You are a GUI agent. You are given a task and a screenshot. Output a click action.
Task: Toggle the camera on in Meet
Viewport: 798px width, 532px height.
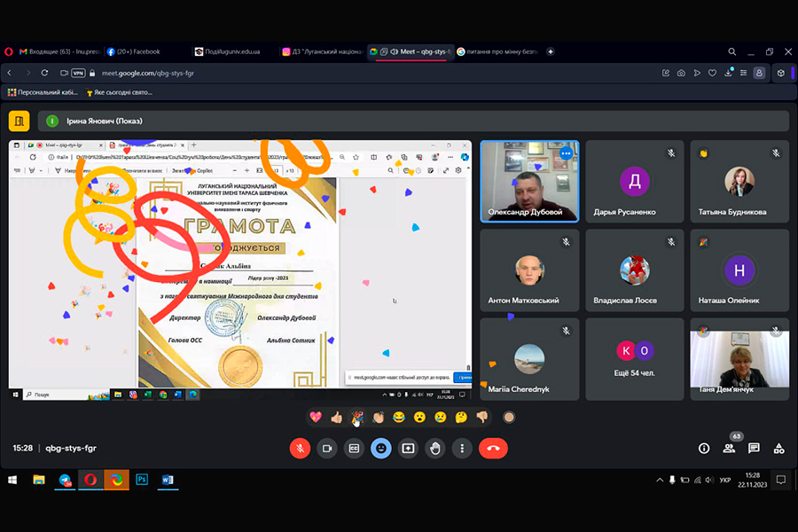(x=327, y=449)
